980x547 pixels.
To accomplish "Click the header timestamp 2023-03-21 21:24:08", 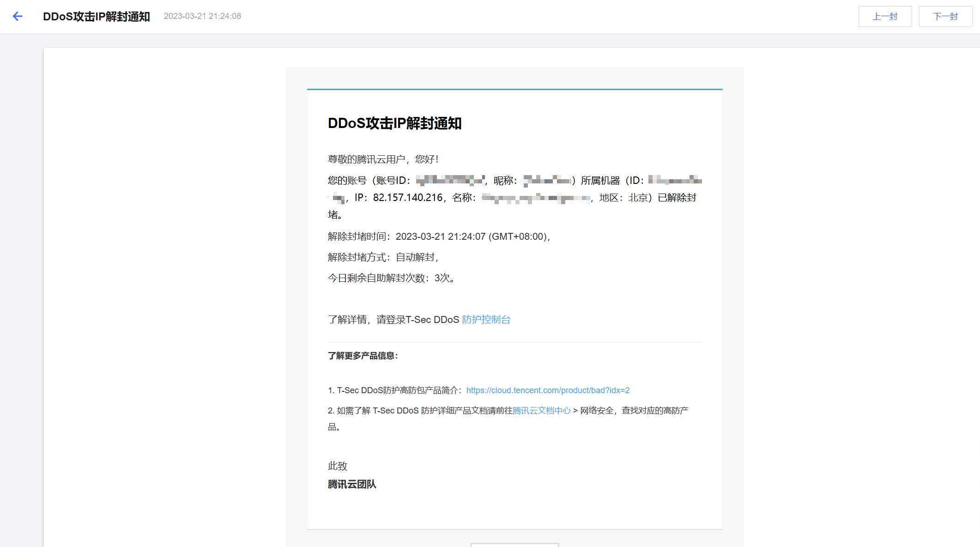I will click(x=202, y=16).
